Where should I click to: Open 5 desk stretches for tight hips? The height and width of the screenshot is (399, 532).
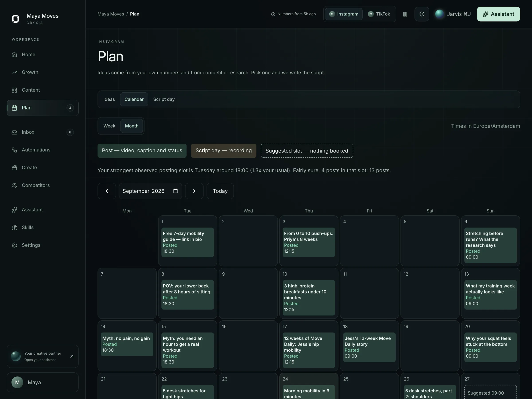pyautogui.click(x=187, y=392)
